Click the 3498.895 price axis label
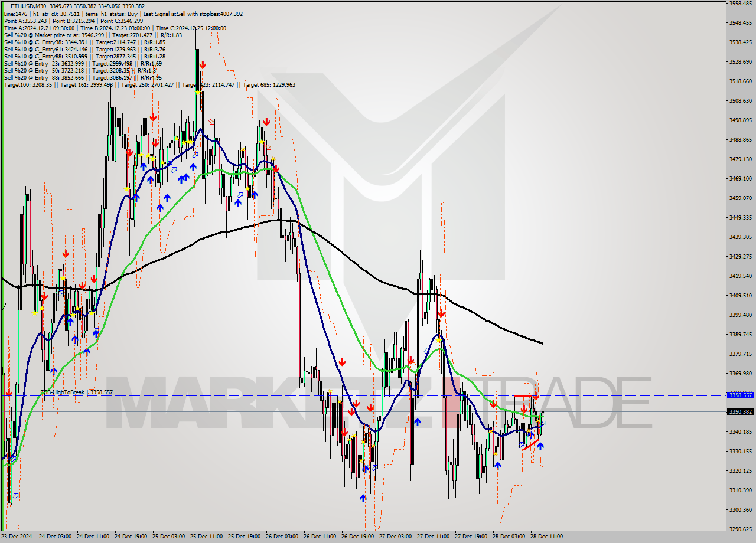 [x=740, y=120]
